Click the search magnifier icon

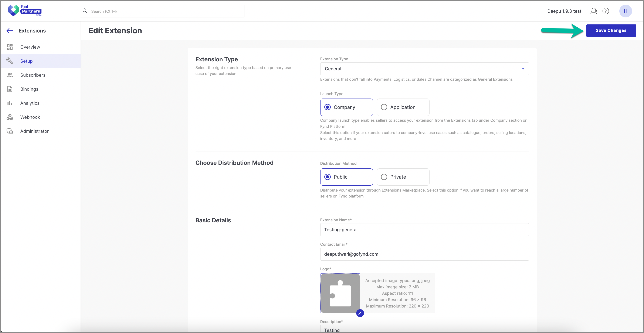85,11
